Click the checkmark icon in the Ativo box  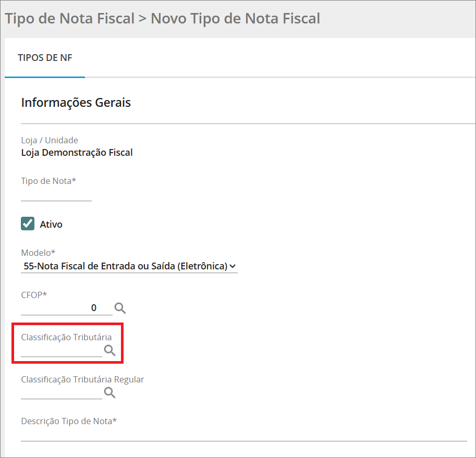27,223
